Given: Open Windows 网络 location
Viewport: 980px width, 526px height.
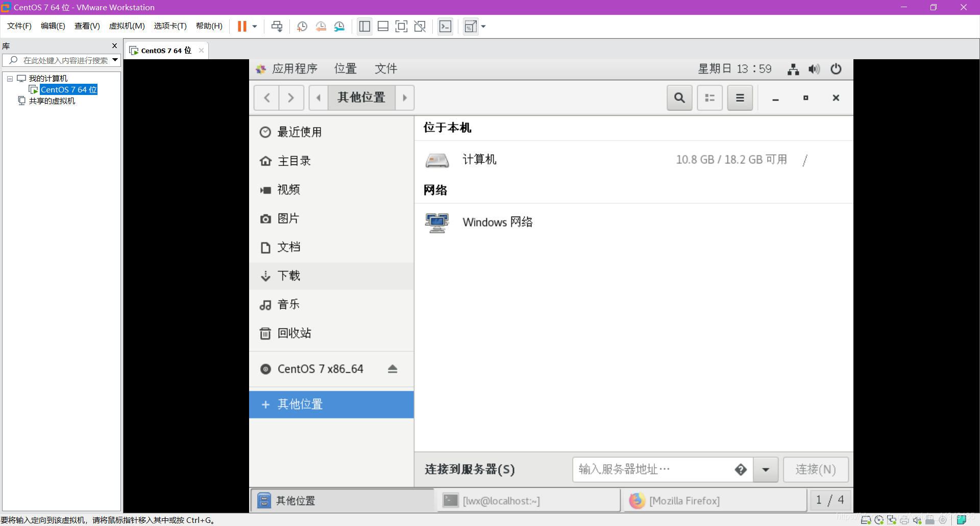Looking at the screenshot, I should (x=633, y=222).
